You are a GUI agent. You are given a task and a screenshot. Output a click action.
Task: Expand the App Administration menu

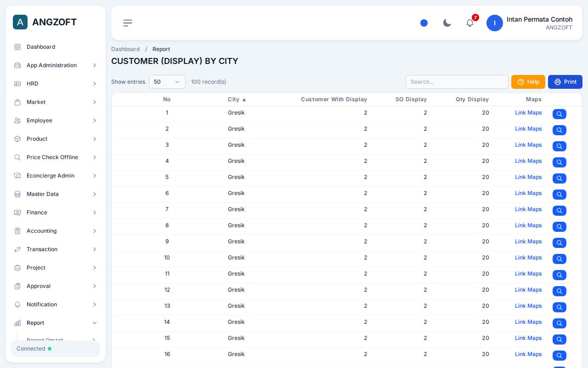[x=56, y=65]
